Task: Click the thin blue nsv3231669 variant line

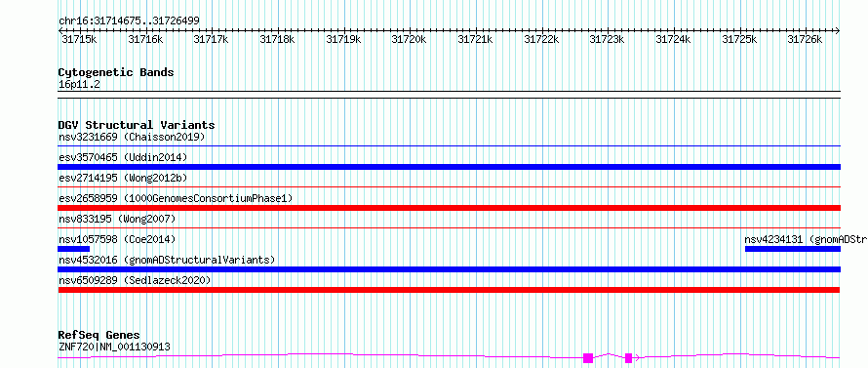Action: [450, 145]
